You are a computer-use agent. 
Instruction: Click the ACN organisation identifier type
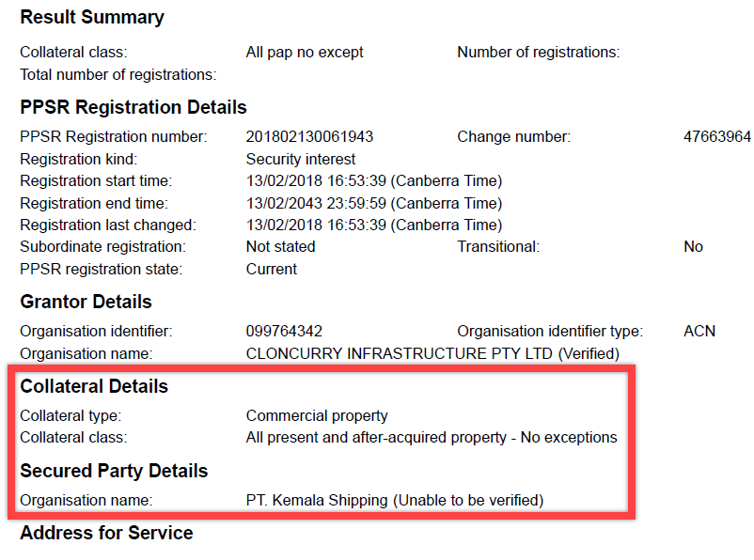point(699,331)
